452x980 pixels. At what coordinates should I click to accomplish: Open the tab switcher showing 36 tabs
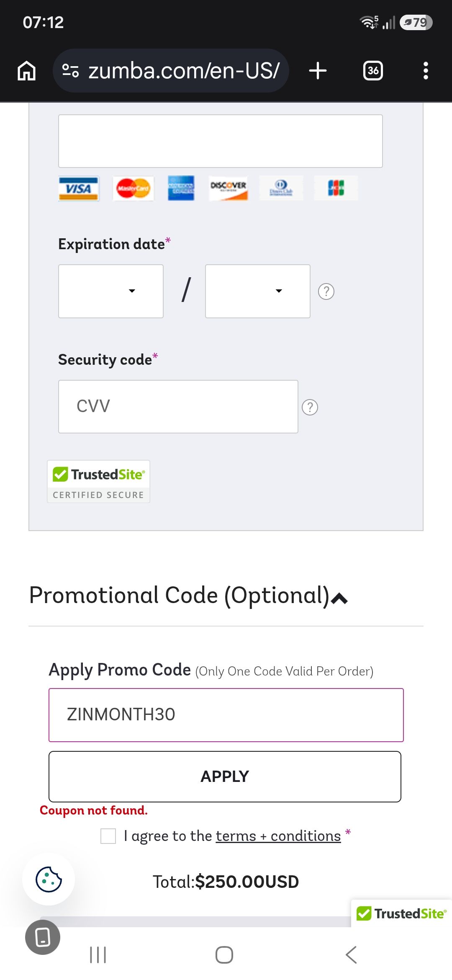[x=373, y=70]
